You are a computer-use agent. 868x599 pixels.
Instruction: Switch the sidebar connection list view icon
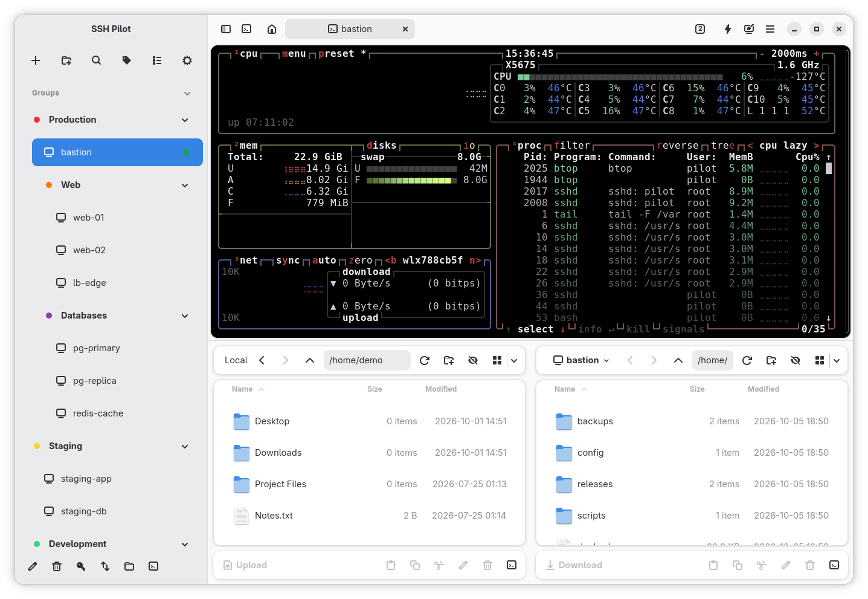[x=157, y=60]
